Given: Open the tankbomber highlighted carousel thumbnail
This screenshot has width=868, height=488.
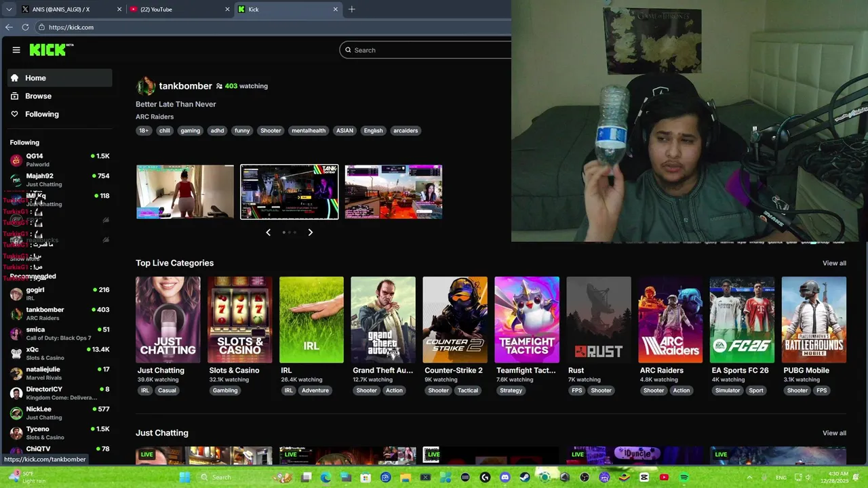Looking at the screenshot, I should pos(290,192).
